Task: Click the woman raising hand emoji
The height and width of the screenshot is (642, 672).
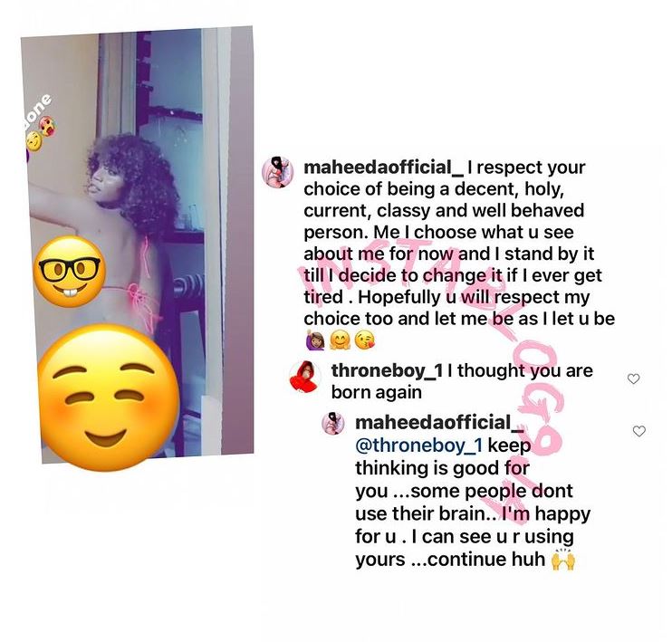Action: click(x=315, y=341)
